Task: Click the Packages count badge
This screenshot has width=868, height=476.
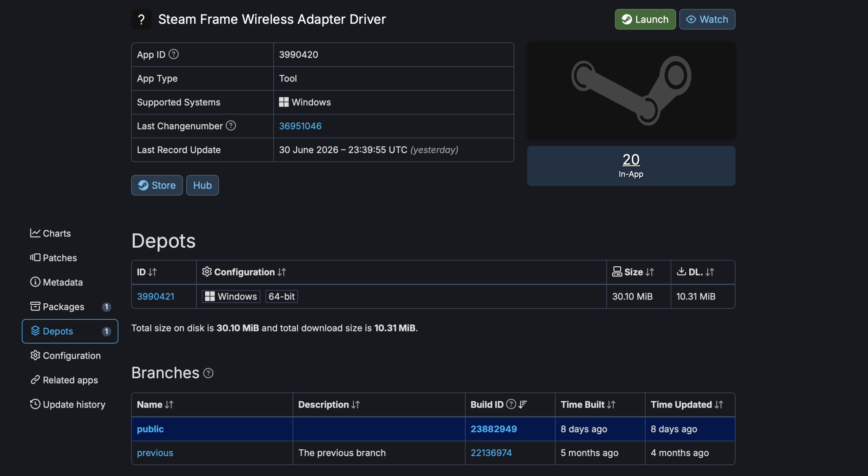Action: click(x=106, y=307)
